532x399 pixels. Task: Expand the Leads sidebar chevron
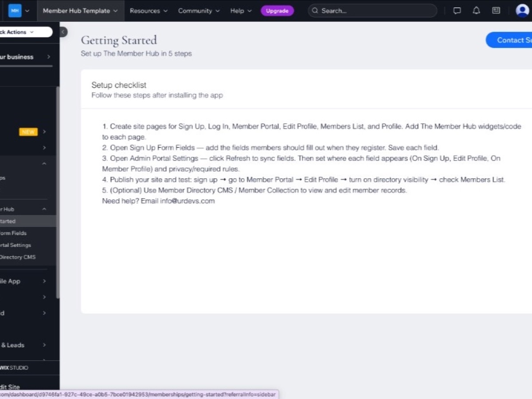(x=44, y=345)
